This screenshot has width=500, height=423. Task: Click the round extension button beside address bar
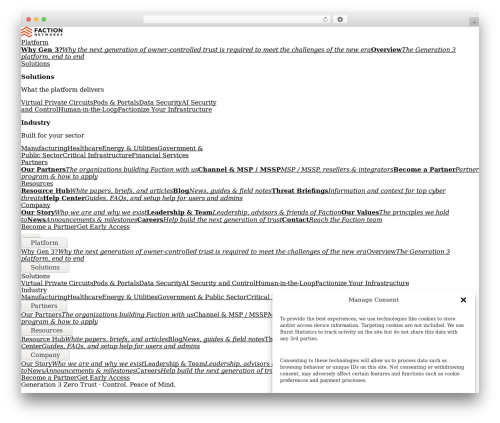(340, 20)
